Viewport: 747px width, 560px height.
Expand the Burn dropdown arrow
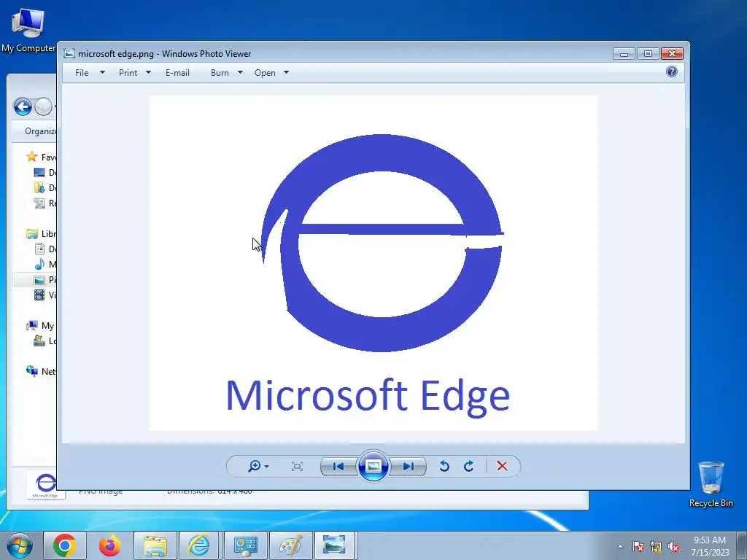click(240, 72)
